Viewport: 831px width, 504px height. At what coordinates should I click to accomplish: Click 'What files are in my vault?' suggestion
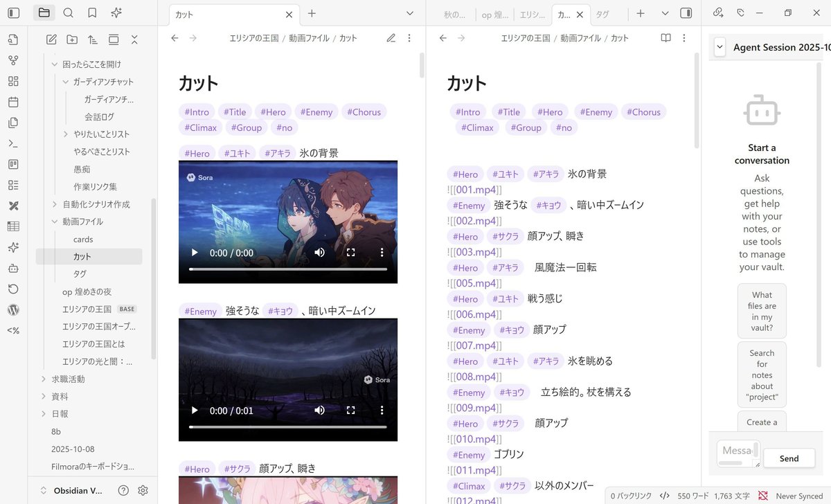(x=762, y=311)
